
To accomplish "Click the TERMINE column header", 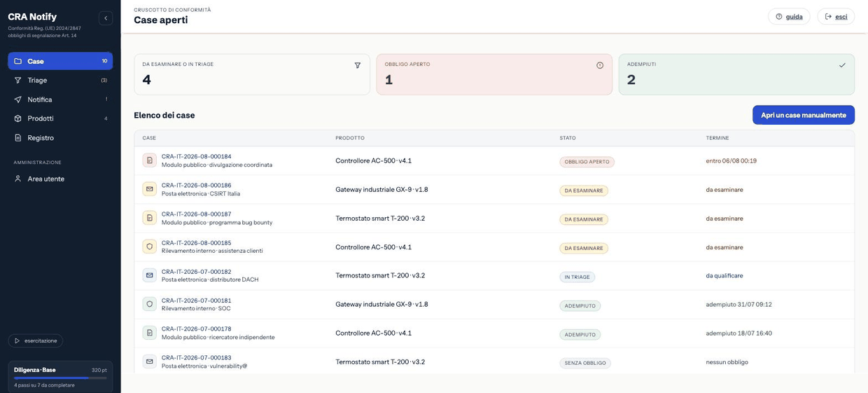I will (x=717, y=138).
